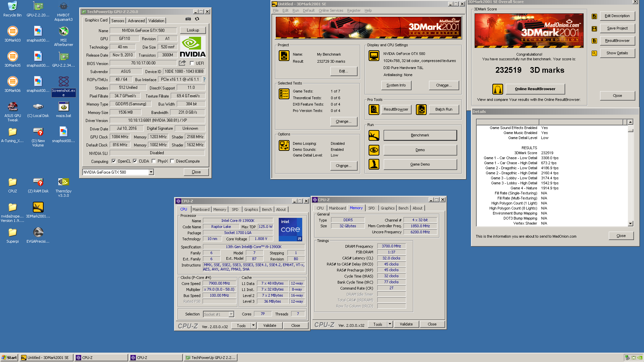Open ASUS GPU Tweak icon
644x362 pixels.
(x=12, y=111)
